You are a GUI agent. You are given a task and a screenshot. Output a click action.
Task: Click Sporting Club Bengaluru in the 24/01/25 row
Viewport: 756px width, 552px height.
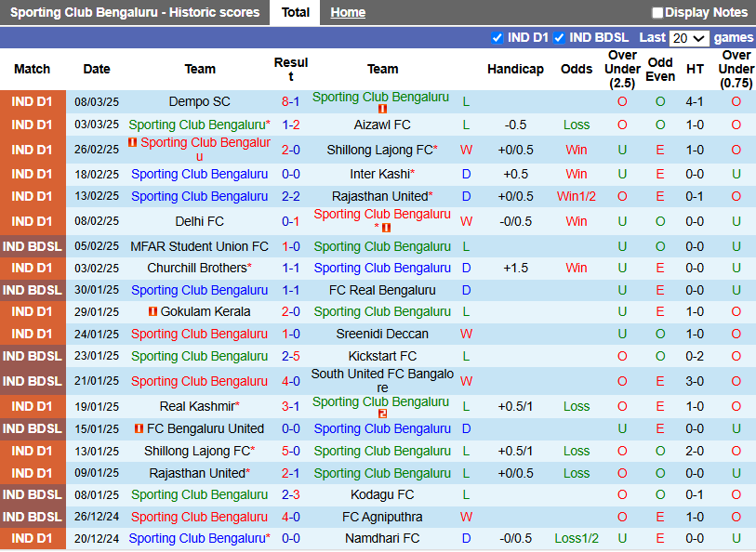coord(200,334)
